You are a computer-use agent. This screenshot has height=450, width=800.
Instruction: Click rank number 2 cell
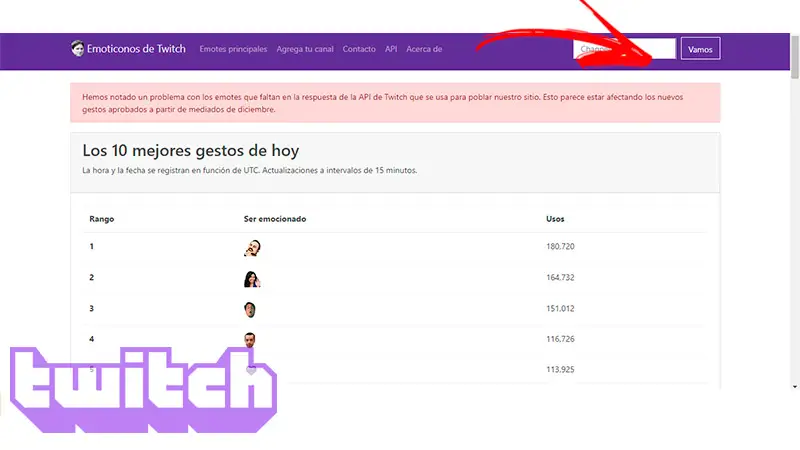tap(92, 278)
